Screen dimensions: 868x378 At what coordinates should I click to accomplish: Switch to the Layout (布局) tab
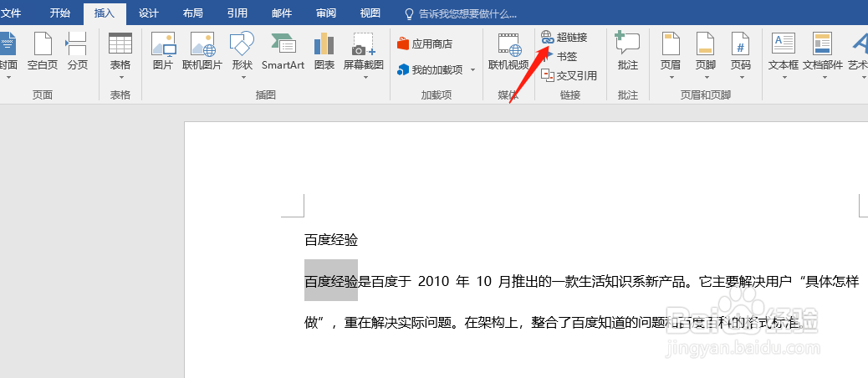point(192,13)
